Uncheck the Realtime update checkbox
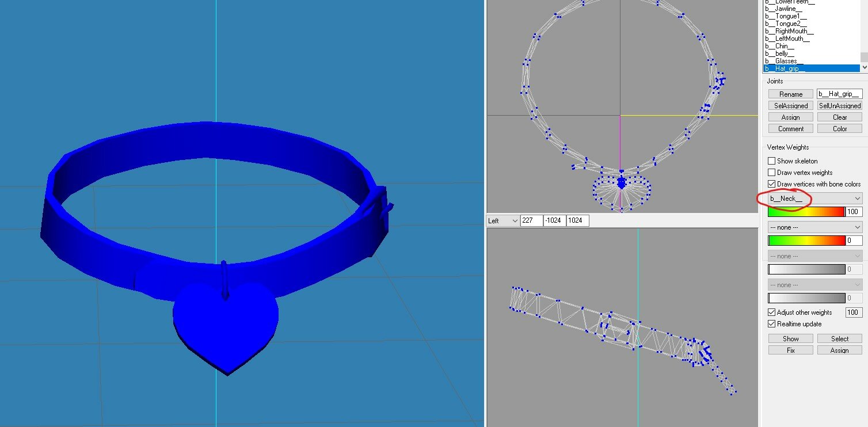 (772, 324)
